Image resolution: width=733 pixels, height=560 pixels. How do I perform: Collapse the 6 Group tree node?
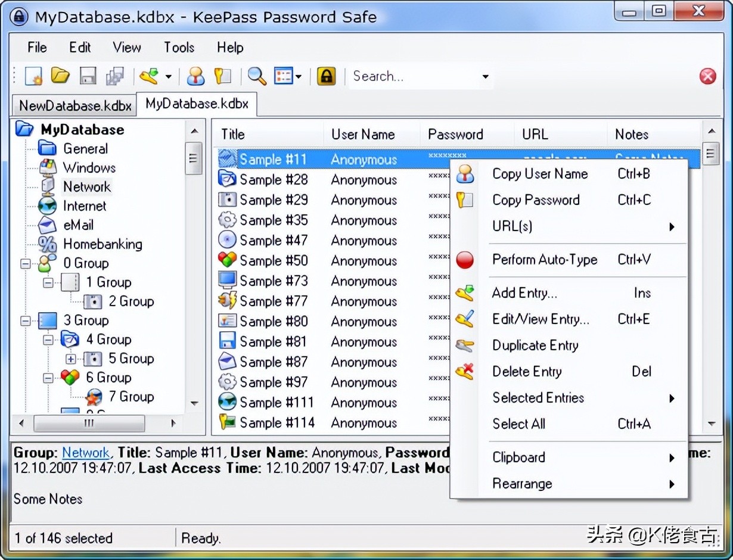pyautogui.click(x=48, y=378)
